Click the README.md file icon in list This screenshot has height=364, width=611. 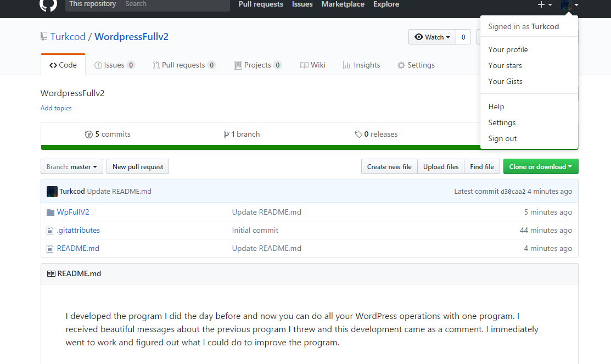[51, 249]
